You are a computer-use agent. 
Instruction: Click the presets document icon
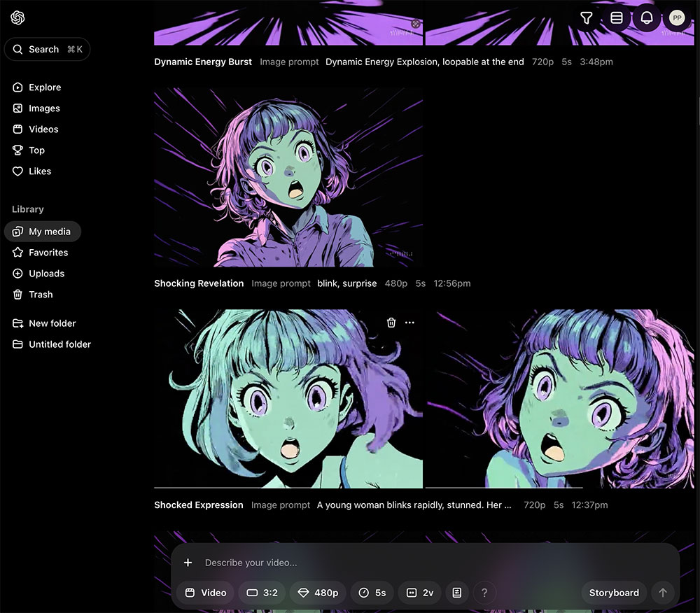[x=456, y=593]
